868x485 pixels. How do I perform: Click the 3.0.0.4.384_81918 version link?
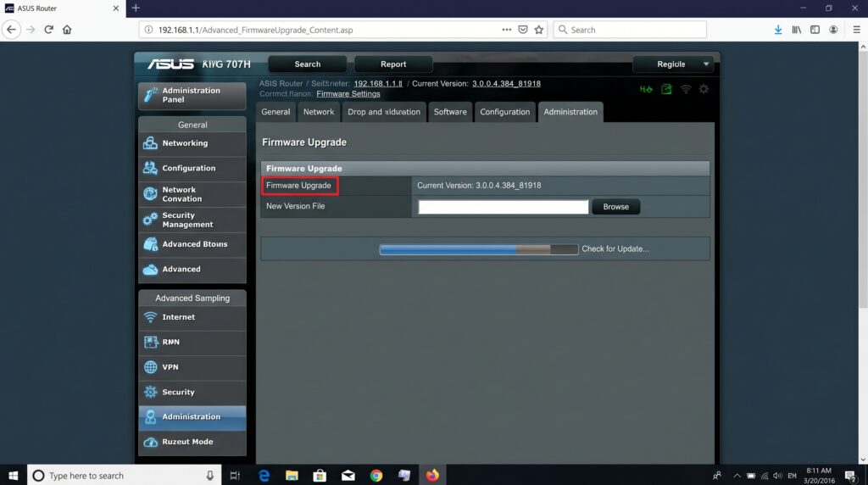[x=507, y=84]
